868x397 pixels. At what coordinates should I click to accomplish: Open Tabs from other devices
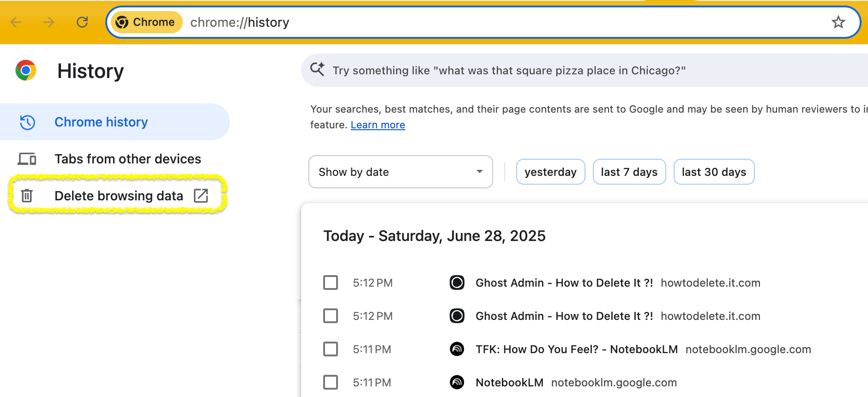[x=115, y=159]
